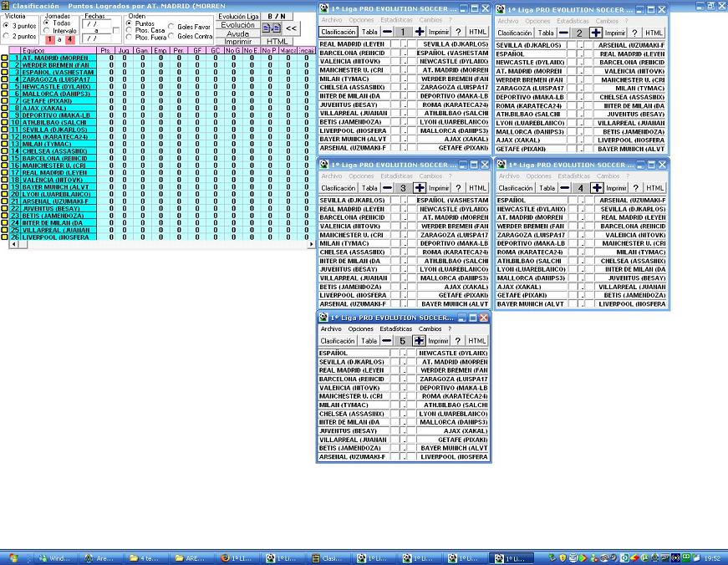The image size is (728, 565).
Task: Click plus button in jornada 1 window
Action: (420, 32)
